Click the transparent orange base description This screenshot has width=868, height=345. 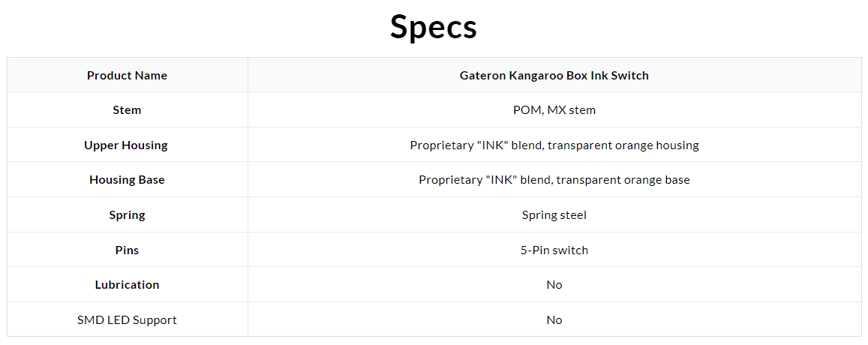pyautogui.click(x=554, y=180)
